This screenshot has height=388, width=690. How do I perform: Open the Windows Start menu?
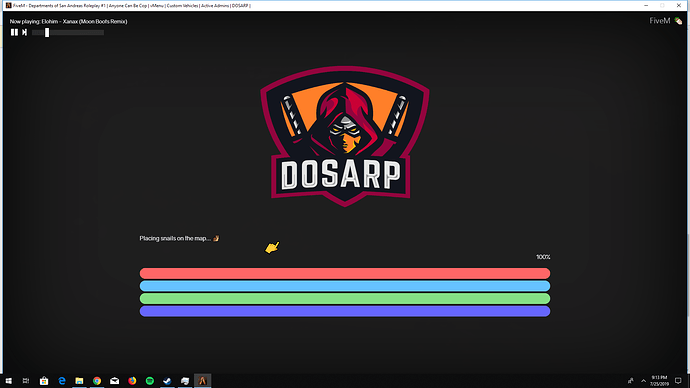click(8, 381)
